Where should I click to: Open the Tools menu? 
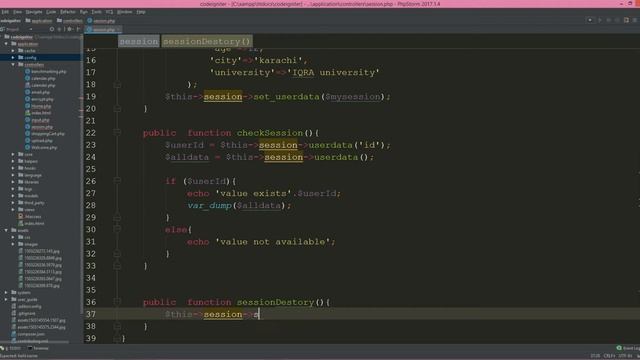[x=96, y=12]
